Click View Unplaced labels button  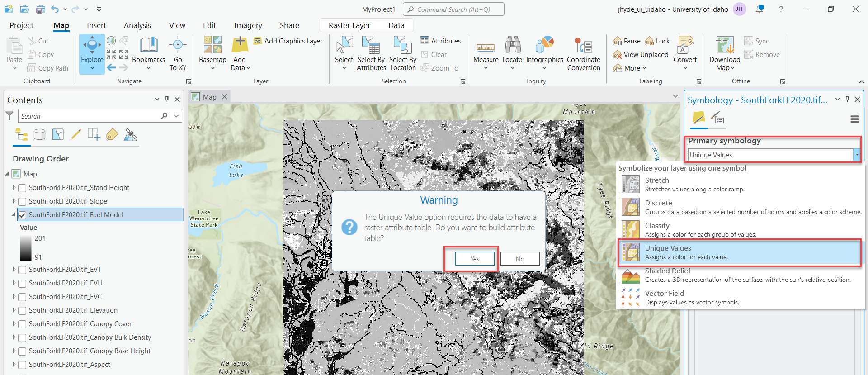point(641,54)
